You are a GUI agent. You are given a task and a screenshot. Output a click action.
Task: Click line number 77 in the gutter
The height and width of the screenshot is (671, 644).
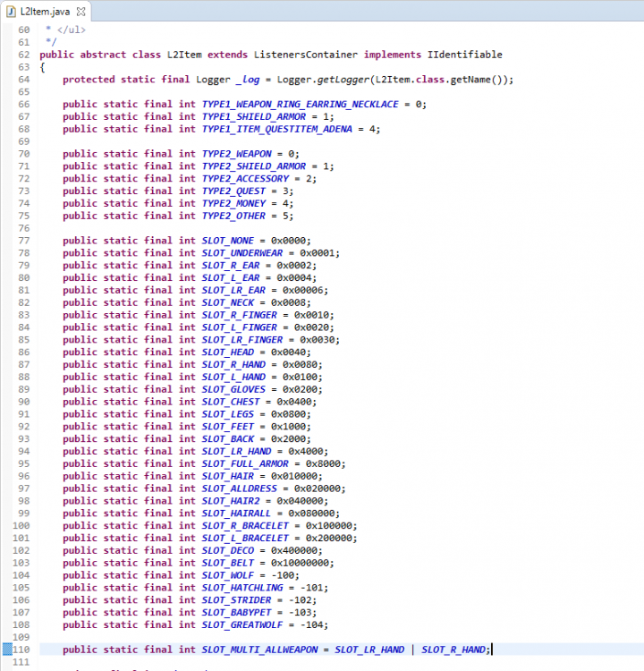point(22,241)
